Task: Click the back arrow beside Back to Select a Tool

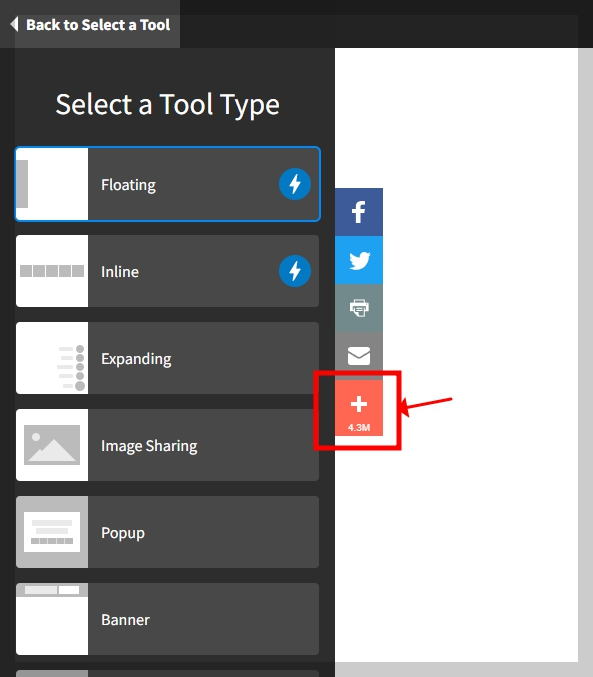Action: (15, 24)
